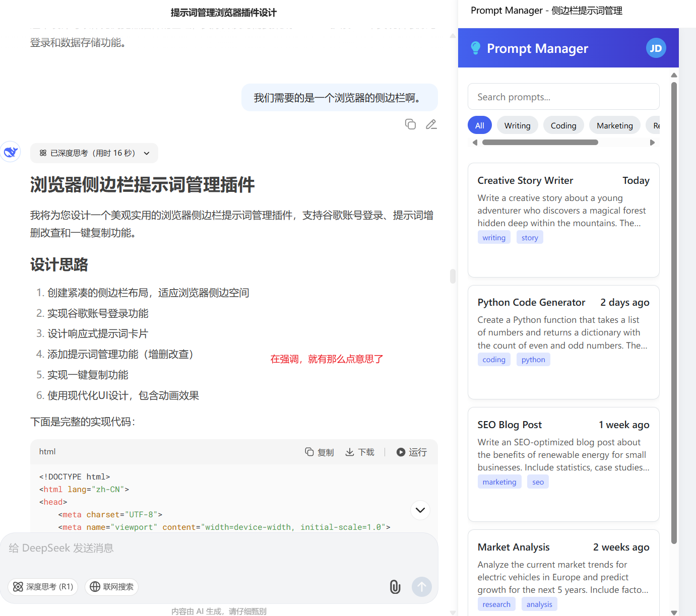The image size is (696, 616).
Task: Click the user message bubble 我们需要的是一个浏览器的侧边栏啊
Action: tap(340, 98)
